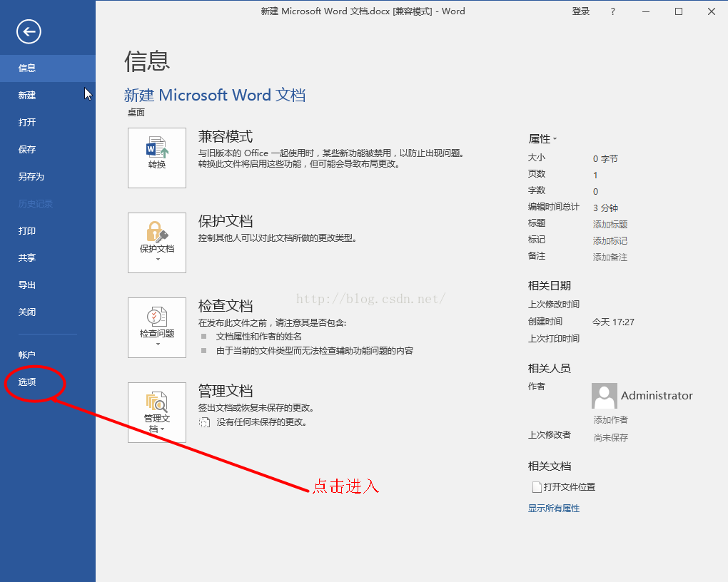728x582 pixels.
Task: Click the document title 新建 Microsoft Word 文档
Action: pyautogui.click(x=215, y=95)
